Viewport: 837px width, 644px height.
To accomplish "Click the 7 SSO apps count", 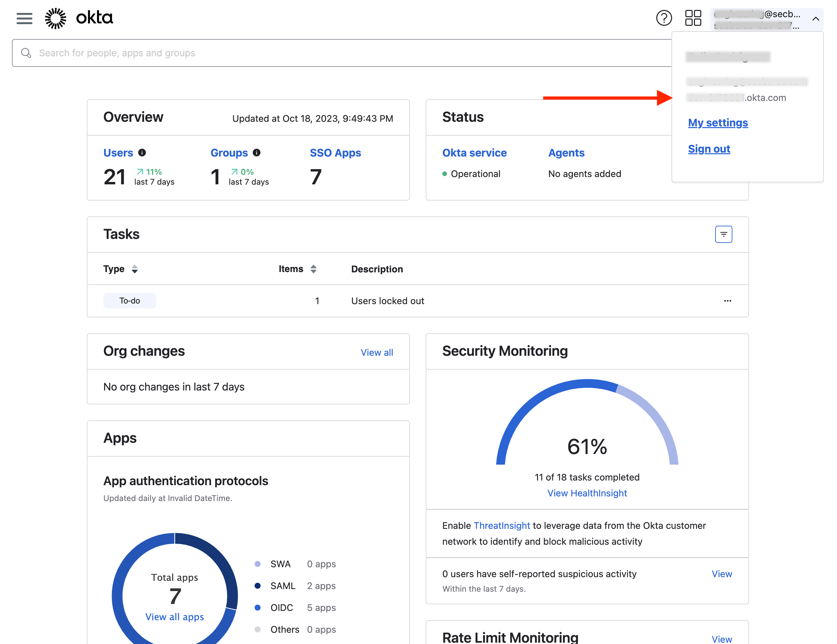I will 316,177.
